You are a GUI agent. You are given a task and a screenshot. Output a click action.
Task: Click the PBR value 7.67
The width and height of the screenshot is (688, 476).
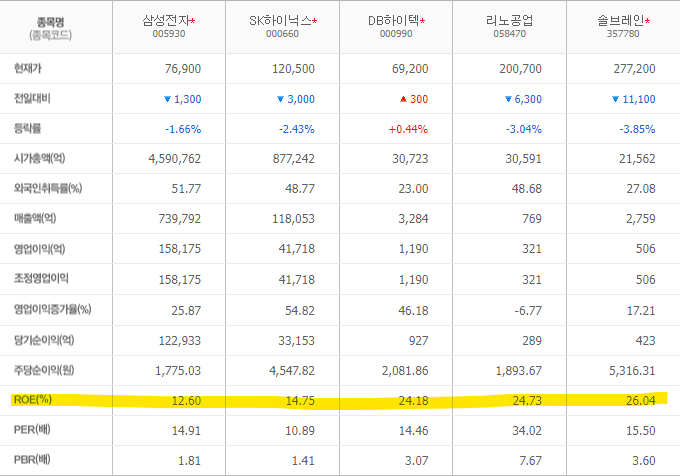[x=530, y=461]
